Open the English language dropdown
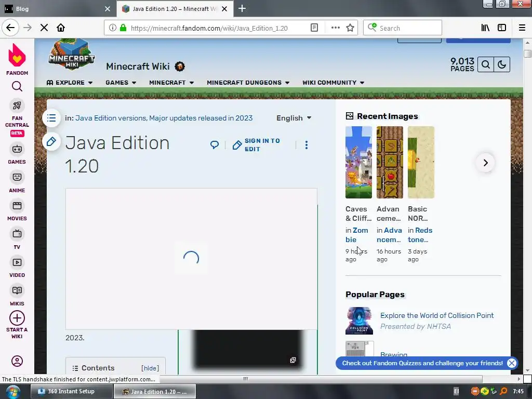 tap(294, 118)
